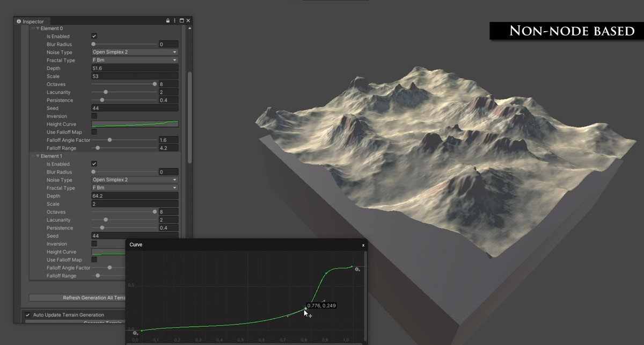Open the Inspector three-dot options menu
Screen dimensions: 644x345
[x=175, y=21]
